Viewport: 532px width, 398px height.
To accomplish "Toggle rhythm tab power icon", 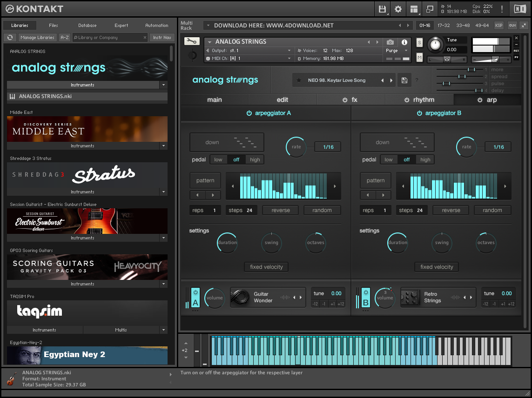I will click(407, 100).
